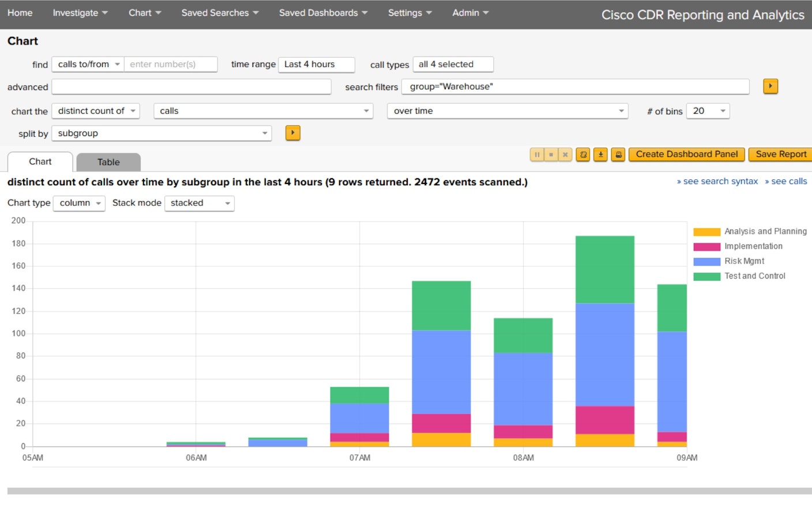812x511 pixels.
Task: Open the Saved Dashboards menu
Action: click(x=323, y=13)
